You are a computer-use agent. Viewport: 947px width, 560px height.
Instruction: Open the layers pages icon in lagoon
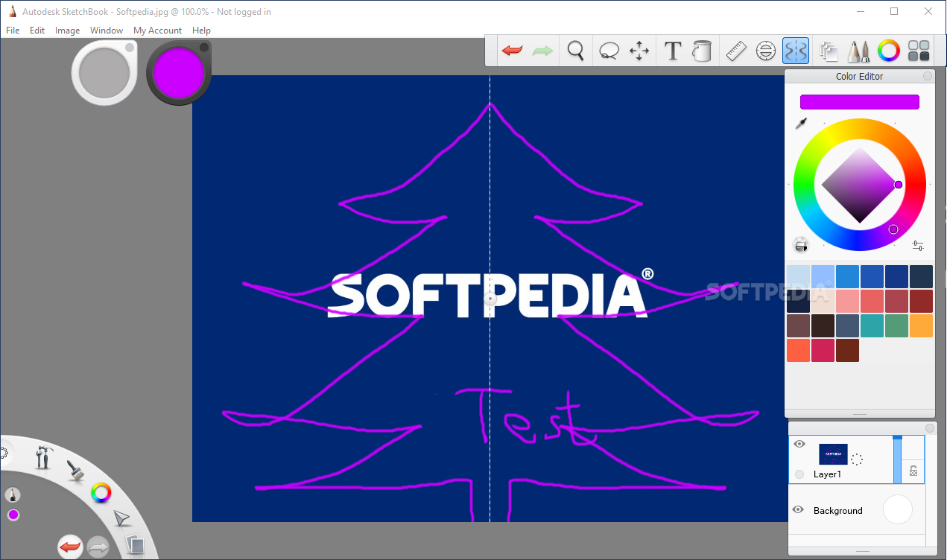coord(134,545)
